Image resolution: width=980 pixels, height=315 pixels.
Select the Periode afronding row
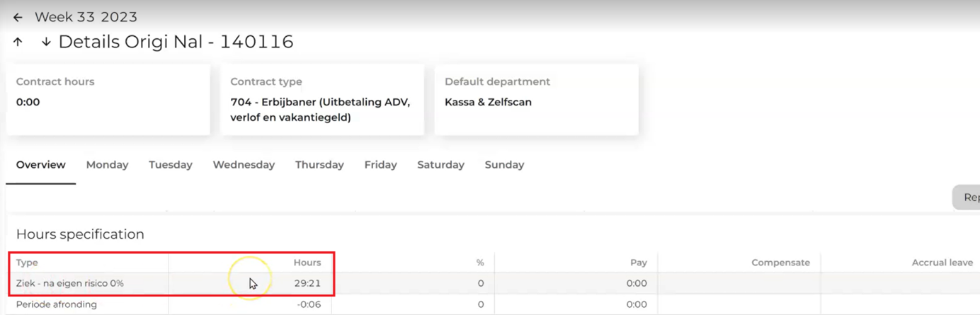[57, 304]
